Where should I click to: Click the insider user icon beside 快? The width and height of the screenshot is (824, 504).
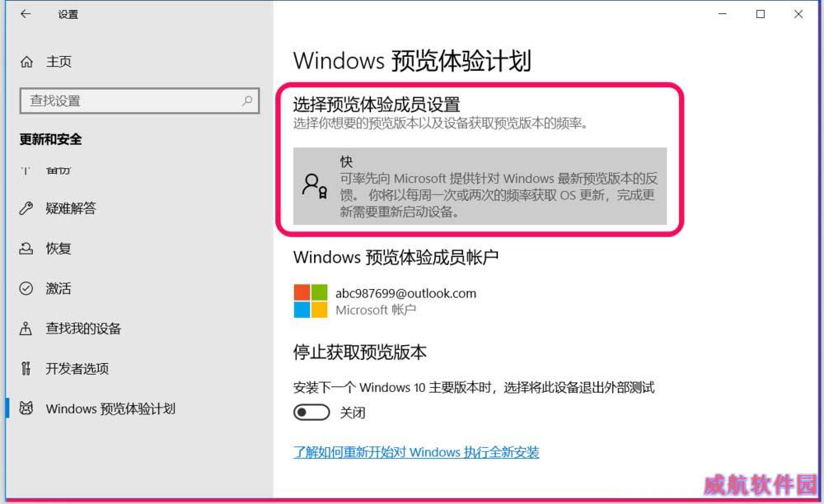(x=315, y=186)
